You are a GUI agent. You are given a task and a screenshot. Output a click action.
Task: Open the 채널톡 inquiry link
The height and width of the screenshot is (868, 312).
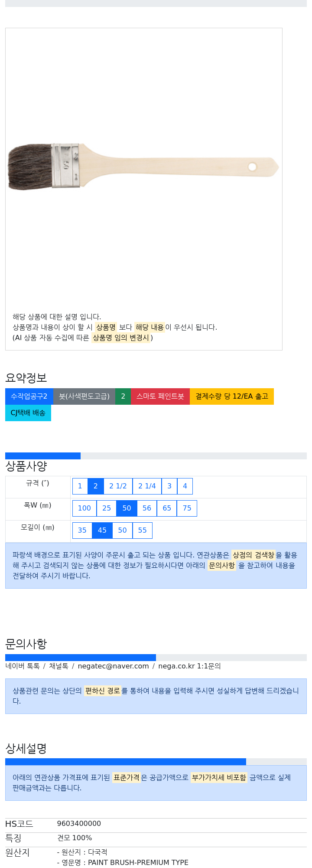click(x=58, y=666)
